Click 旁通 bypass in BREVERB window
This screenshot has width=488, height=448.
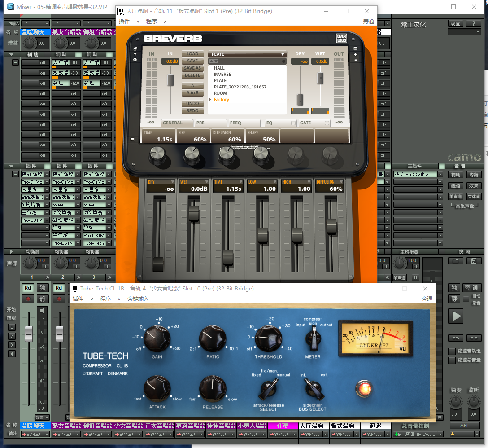(369, 22)
